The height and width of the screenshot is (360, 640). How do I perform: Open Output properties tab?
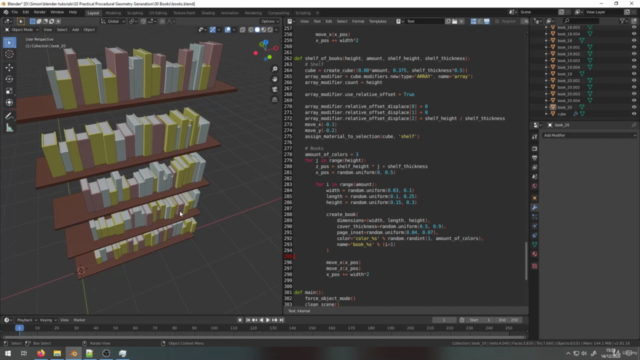[535, 158]
